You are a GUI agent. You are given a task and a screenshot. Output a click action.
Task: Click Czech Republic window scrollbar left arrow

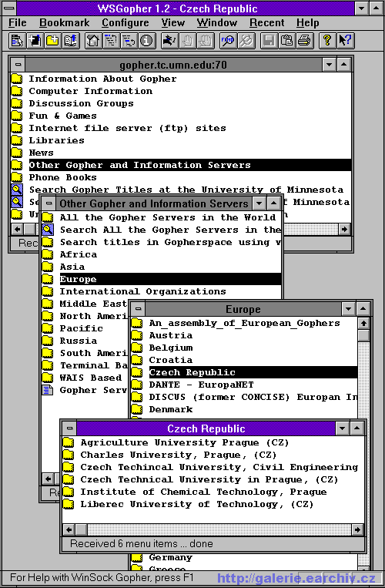(x=69, y=529)
